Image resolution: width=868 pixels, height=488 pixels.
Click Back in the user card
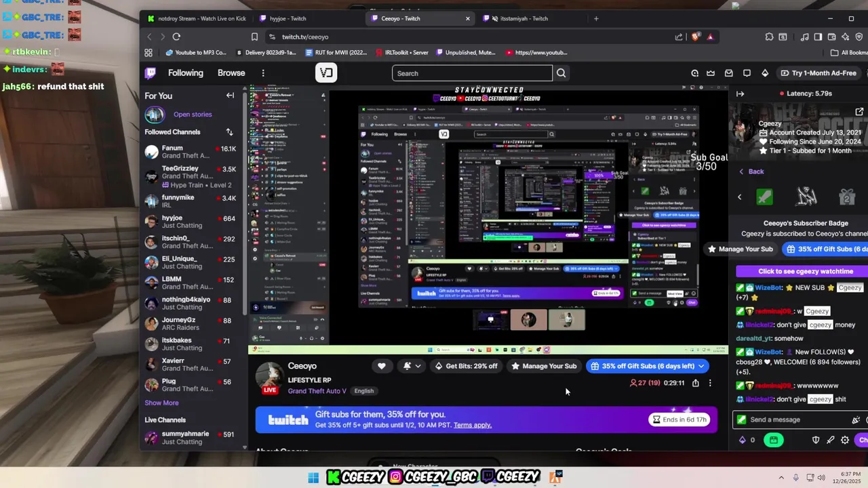coord(751,171)
